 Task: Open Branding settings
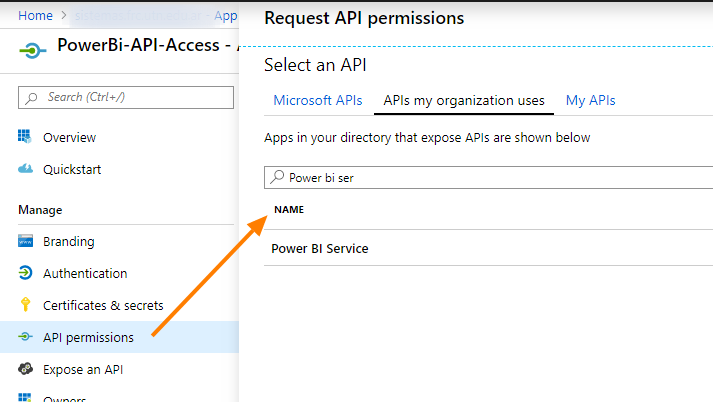pos(69,241)
